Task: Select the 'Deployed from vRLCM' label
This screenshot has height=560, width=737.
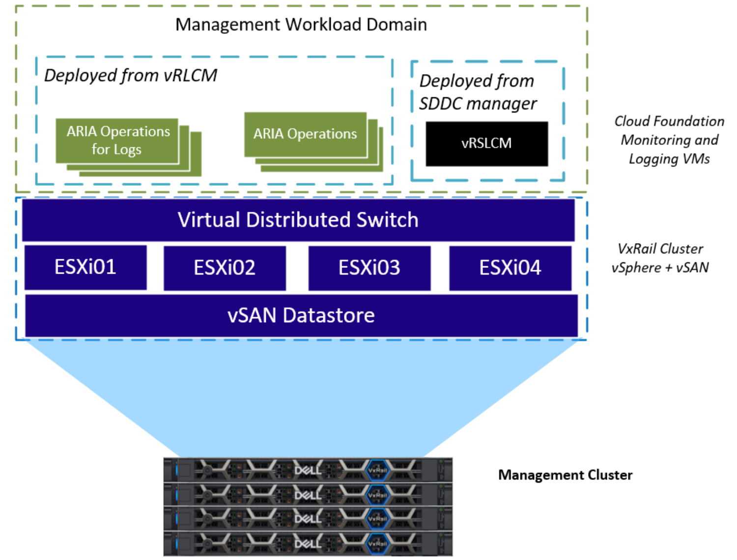Action: pyautogui.click(x=130, y=75)
